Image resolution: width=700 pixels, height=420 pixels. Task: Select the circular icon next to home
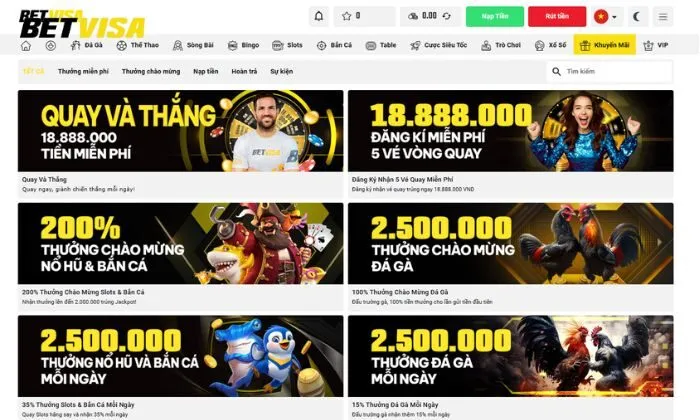point(50,46)
